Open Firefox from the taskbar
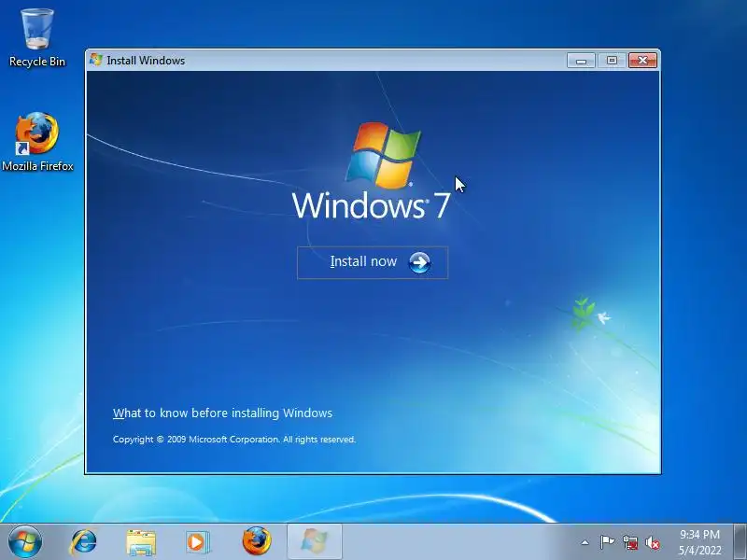Image resolution: width=747 pixels, height=560 pixels. 256,542
